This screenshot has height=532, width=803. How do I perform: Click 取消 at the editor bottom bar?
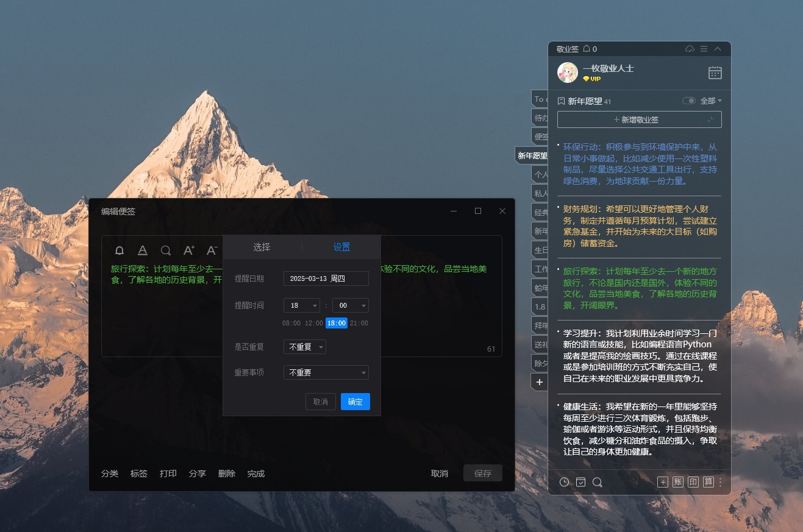point(440,473)
